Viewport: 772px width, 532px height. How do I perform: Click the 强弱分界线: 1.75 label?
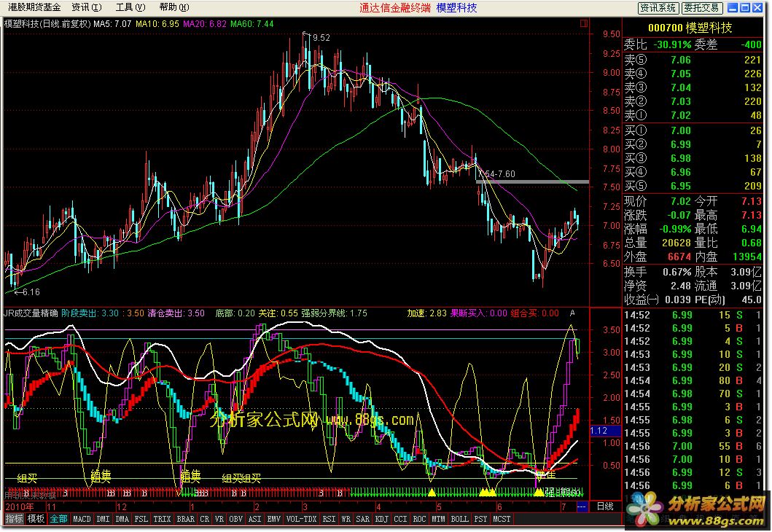(x=335, y=313)
